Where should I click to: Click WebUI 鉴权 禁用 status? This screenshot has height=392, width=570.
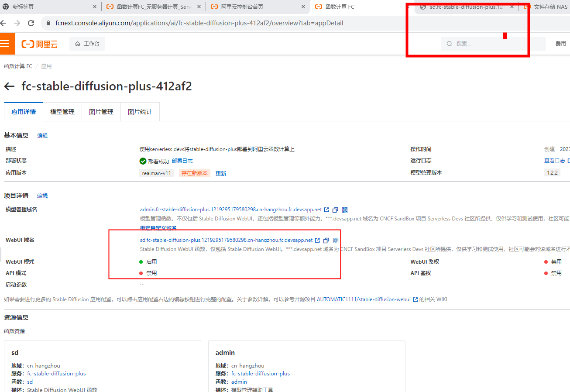(553, 262)
